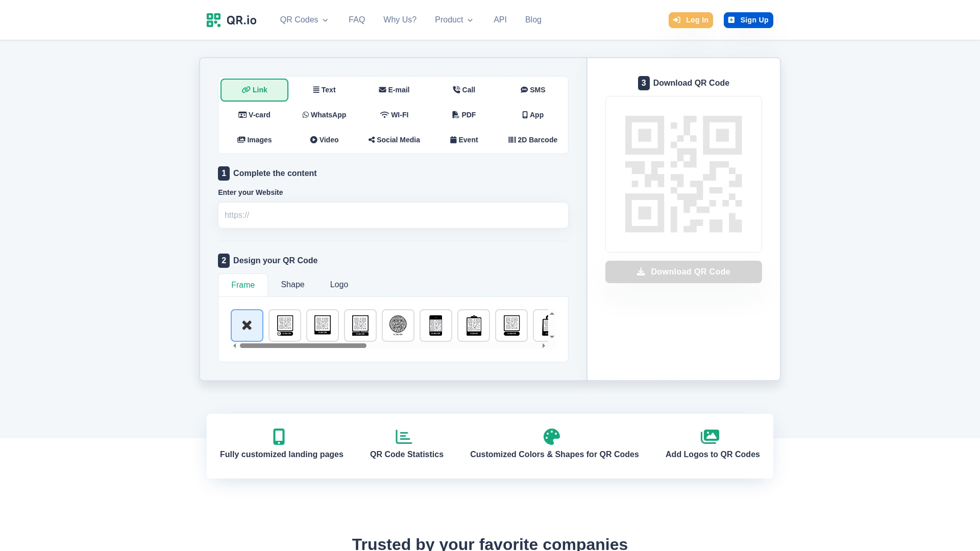Open the Product dropdown menu
This screenshot has width=980, height=551.
coord(454,20)
